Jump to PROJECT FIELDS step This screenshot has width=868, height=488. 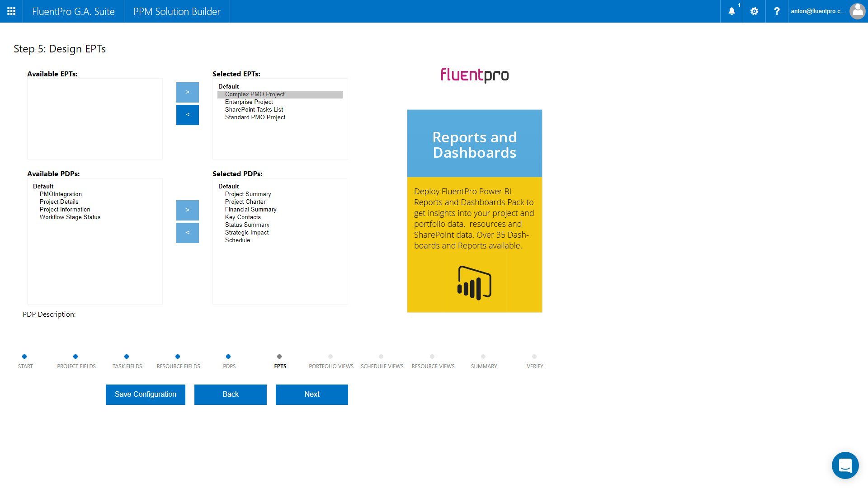click(76, 361)
